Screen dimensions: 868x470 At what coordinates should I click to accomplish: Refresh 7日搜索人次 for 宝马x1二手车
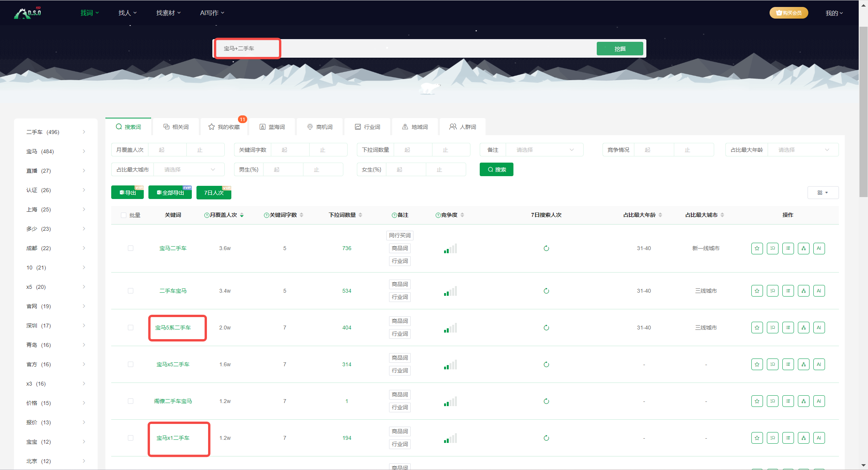(x=546, y=438)
